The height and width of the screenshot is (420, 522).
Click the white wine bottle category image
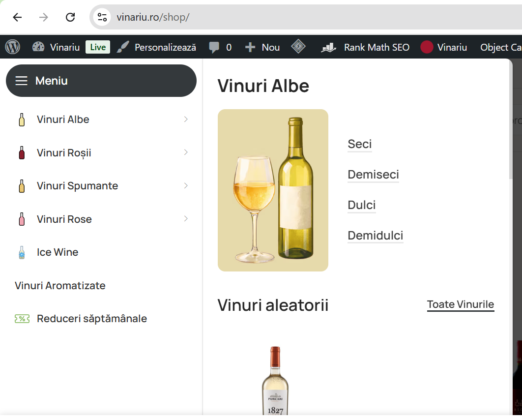tap(273, 190)
